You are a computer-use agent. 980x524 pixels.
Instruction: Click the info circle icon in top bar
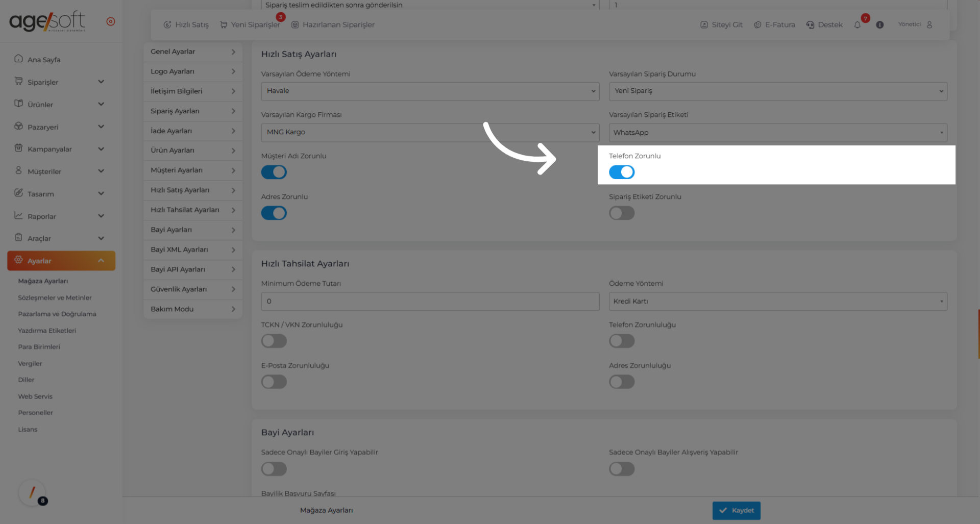pos(879,25)
